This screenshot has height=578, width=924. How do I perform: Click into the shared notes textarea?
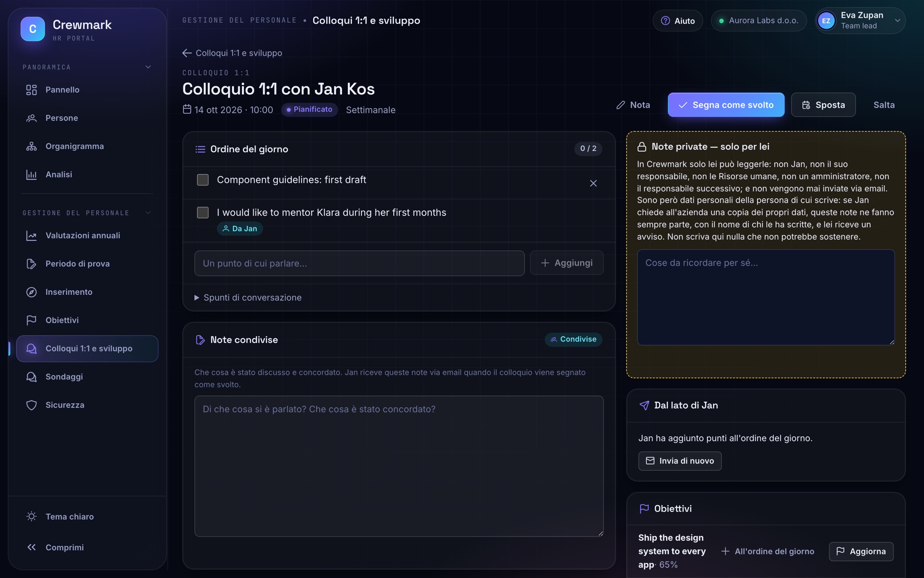[398, 466]
